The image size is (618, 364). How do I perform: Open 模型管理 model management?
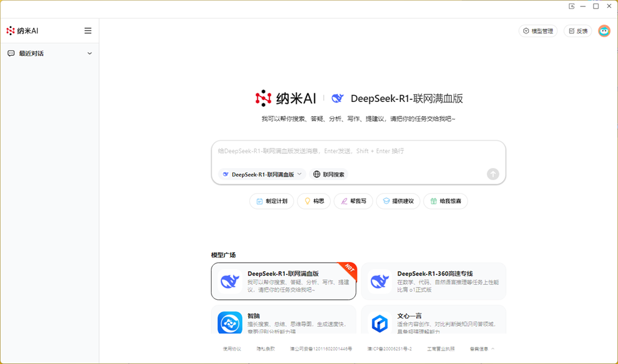click(538, 31)
